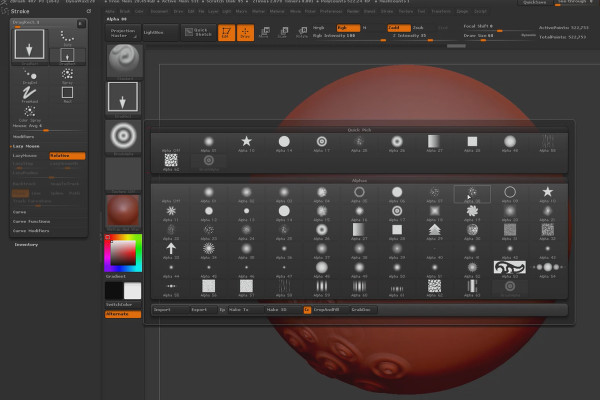Expand the Curve section

coord(20,212)
